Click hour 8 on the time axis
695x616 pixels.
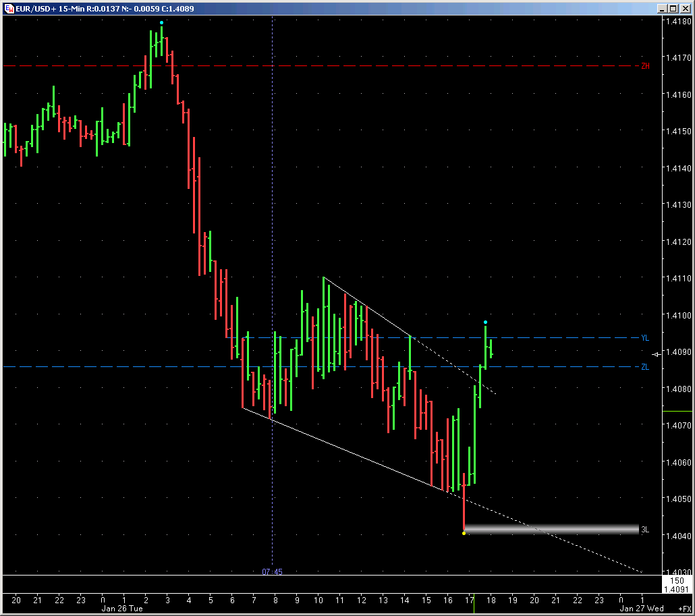[275, 600]
